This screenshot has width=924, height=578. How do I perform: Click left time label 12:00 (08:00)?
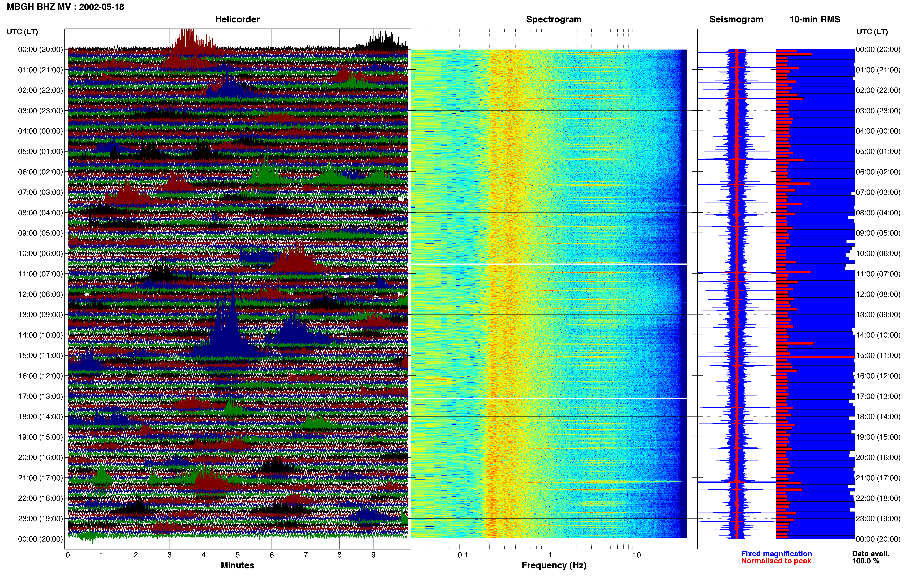[41, 294]
